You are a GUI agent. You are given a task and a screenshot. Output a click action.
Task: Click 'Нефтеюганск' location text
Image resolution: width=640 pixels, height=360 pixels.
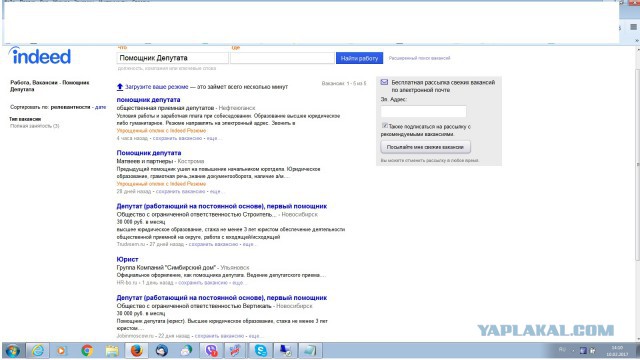click(x=237, y=108)
